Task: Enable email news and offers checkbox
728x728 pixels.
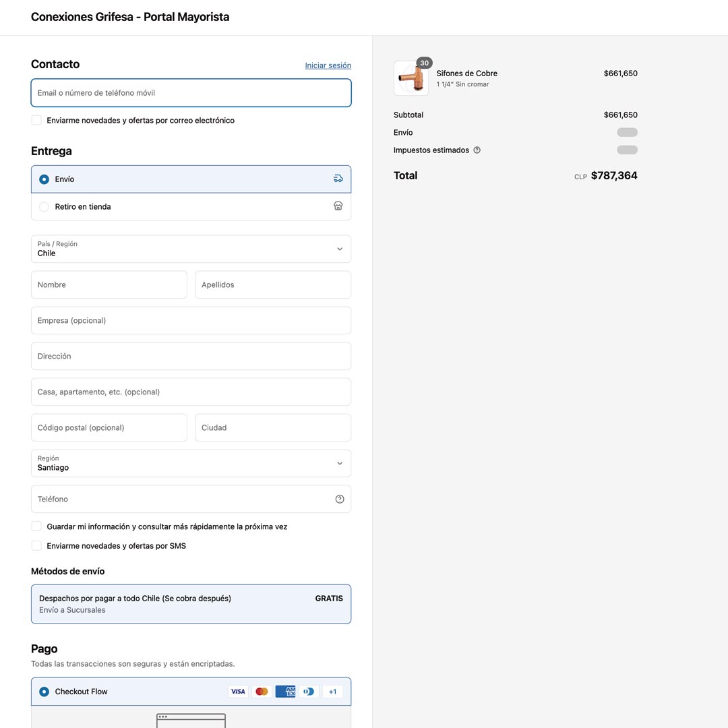Action: (x=36, y=120)
